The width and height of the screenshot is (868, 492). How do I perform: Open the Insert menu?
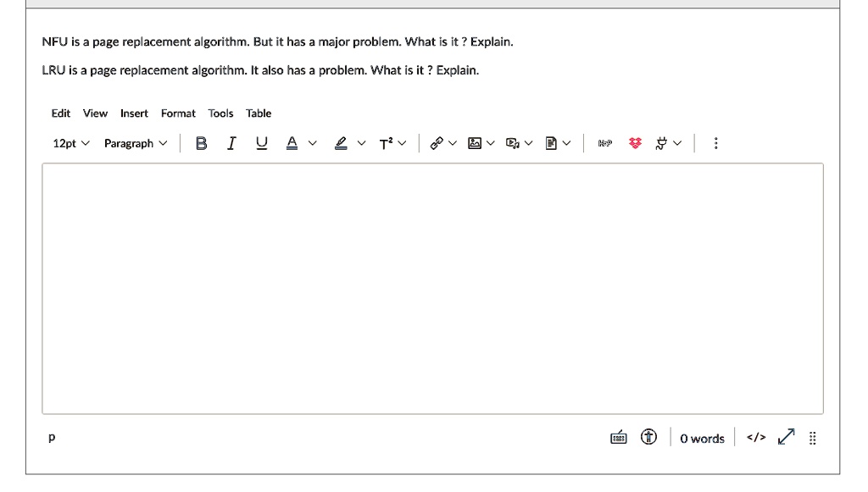click(134, 113)
